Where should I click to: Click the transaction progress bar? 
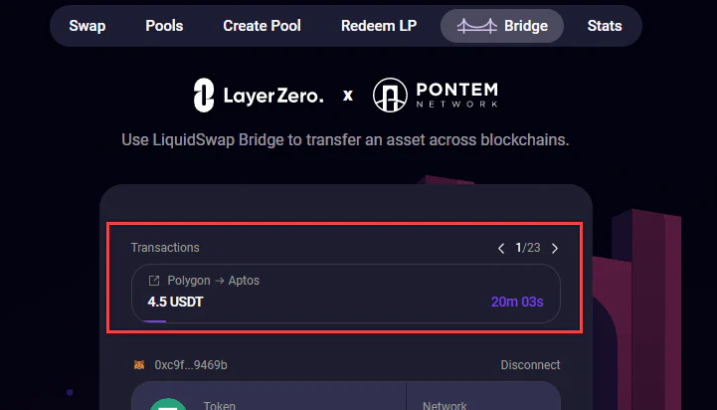(155, 321)
